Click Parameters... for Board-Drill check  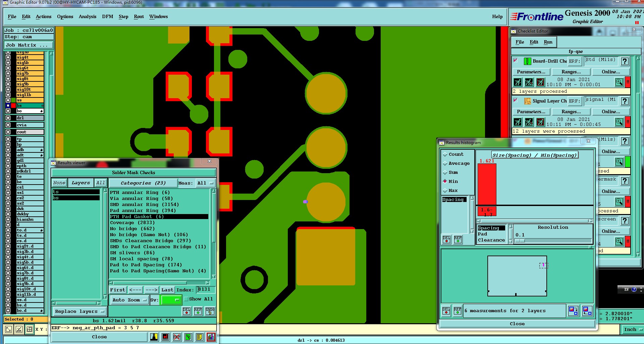click(531, 72)
